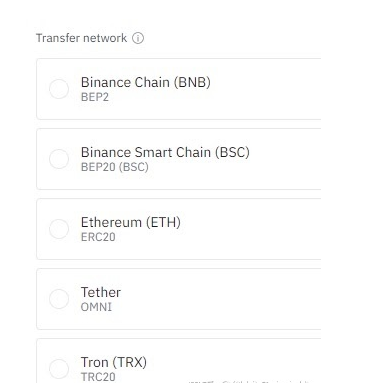Click the Binance Smart Chain (BSC) title
This screenshot has height=383, width=377.
point(165,152)
